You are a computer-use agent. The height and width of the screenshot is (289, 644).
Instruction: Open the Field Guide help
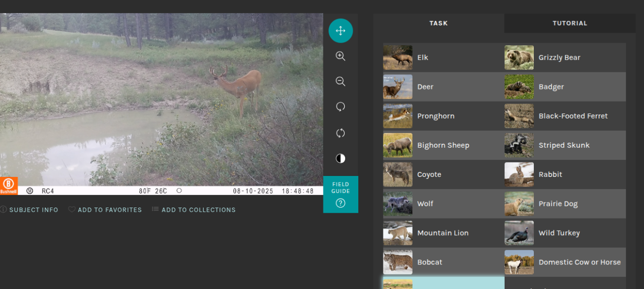click(x=341, y=195)
